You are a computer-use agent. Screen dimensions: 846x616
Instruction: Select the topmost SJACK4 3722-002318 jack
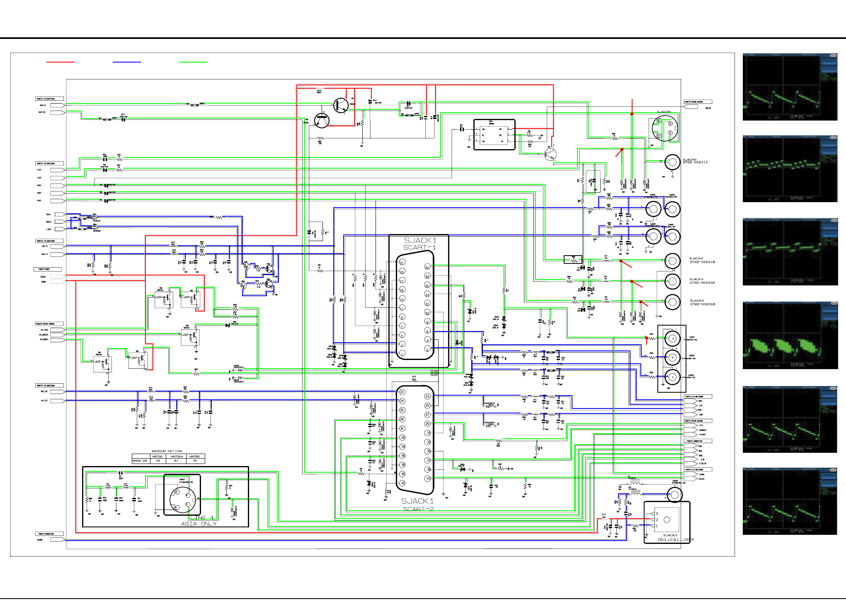(672, 261)
